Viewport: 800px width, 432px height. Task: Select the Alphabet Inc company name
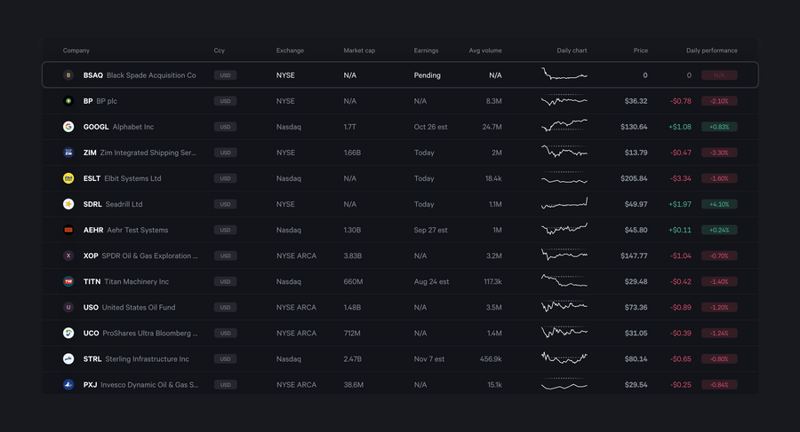click(x=133, y=126)
